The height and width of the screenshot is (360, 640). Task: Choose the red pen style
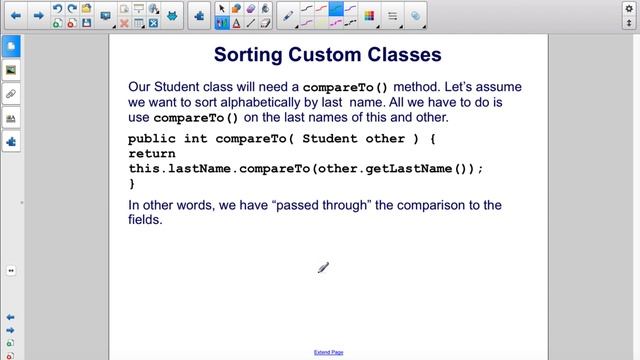point(321,9)
